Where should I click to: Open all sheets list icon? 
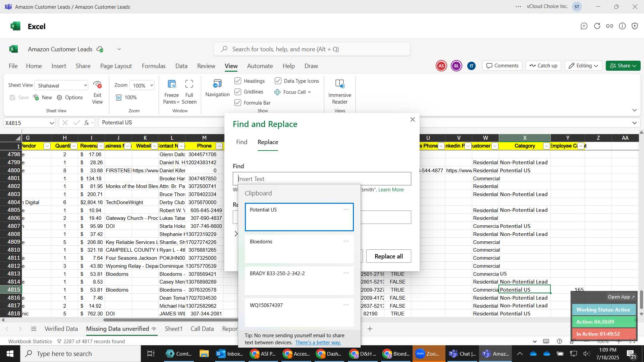tap(34, 329)
